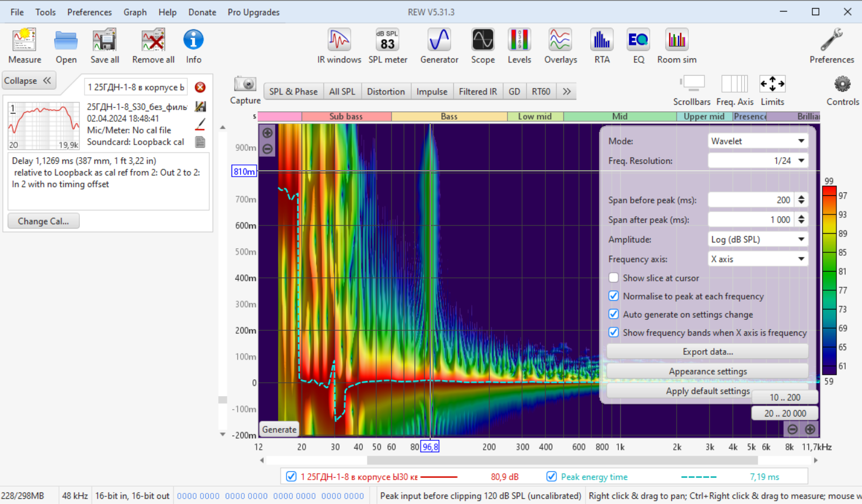Zoom in vertically with the top-left plus icon
The image size is (862, 504).
coord(268,133)
